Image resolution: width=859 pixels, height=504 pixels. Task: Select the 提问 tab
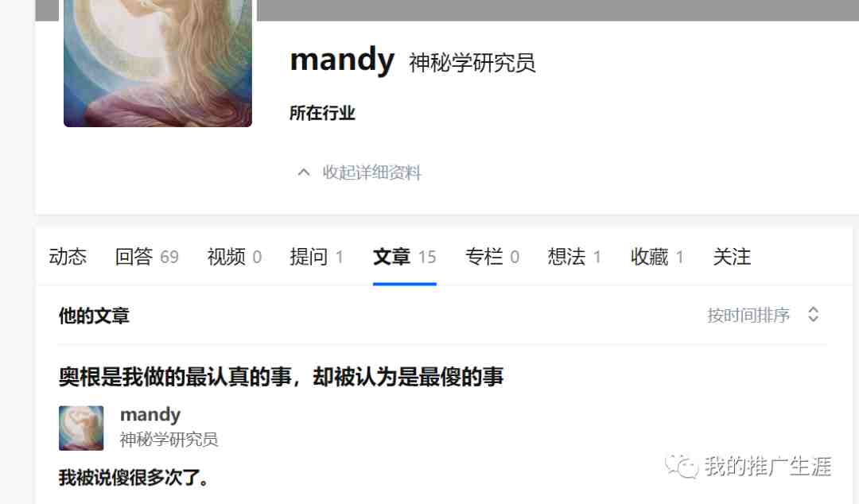coord(317,257)
